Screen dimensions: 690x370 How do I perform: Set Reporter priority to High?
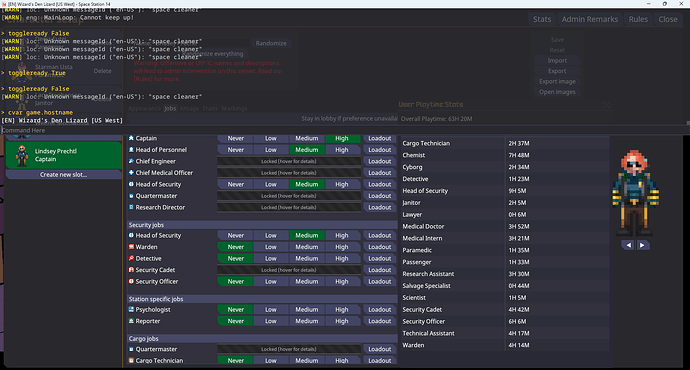[342, 321]
